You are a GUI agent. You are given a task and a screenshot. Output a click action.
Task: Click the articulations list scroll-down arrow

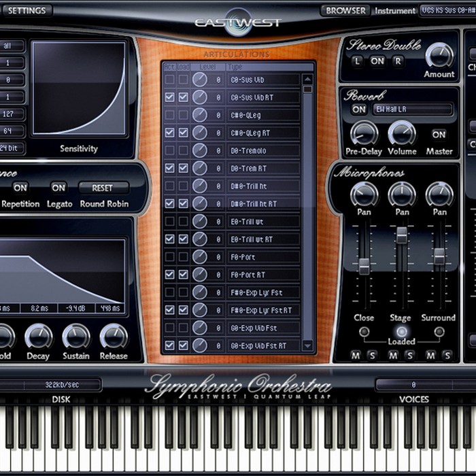click(x=307, y=345)
